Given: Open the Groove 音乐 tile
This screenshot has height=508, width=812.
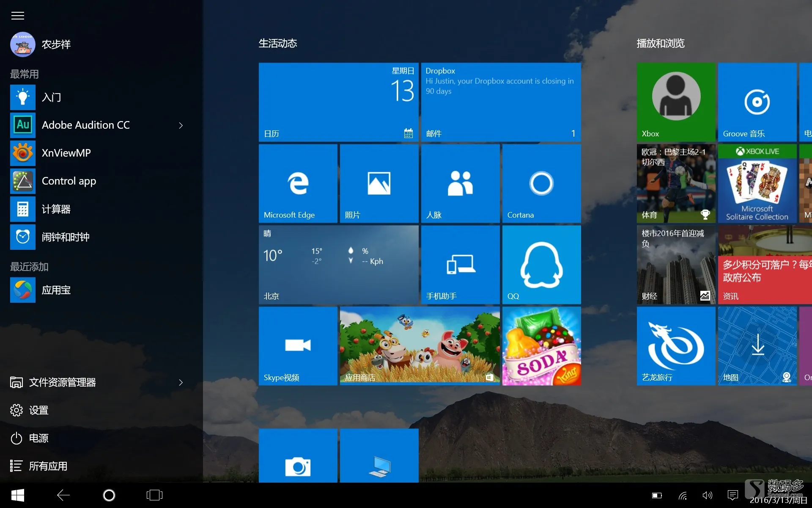Looking at the screenshot, I should [757, 102].
